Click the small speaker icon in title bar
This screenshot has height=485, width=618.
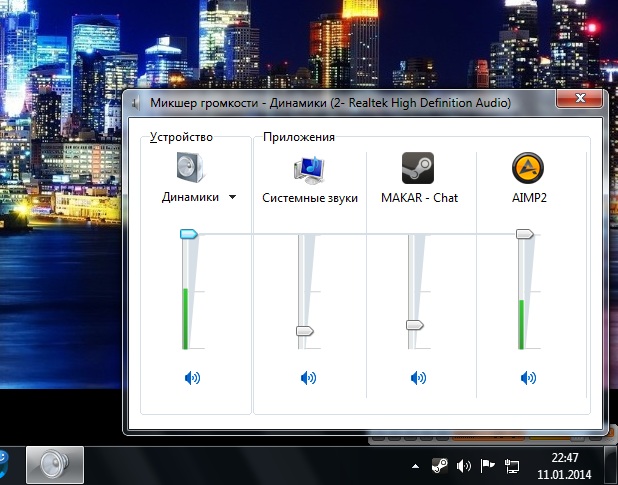coord(136,104)
